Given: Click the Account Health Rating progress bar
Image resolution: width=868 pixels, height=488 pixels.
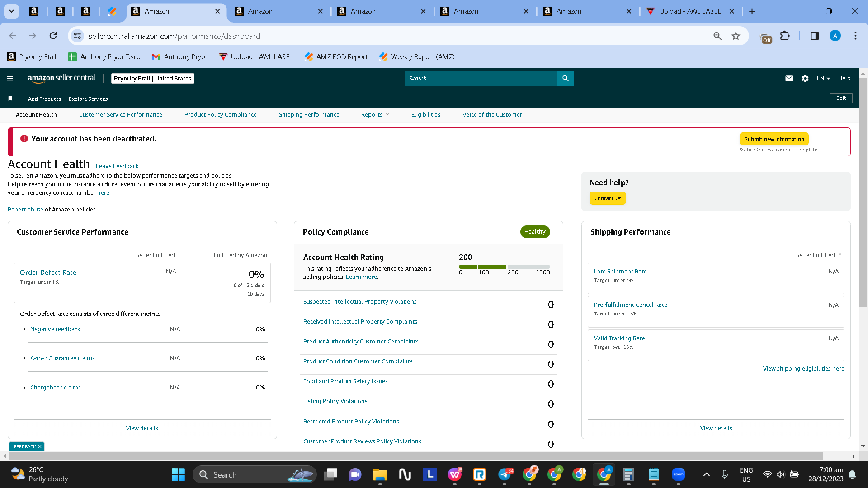Looking at the screenshot, I should pos(505,267).
